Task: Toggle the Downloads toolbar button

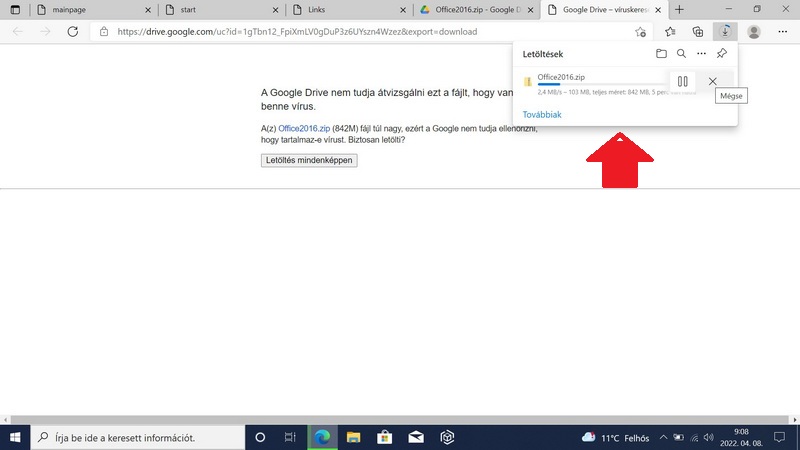Action: [x=725, y=32]
